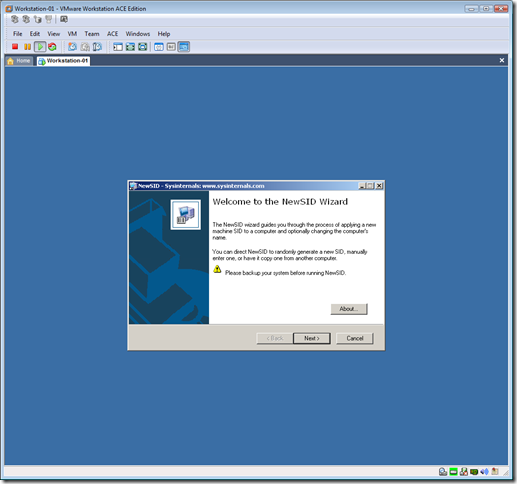Screen dimensions: 517x484
Task: Click the Quick Switch mode icon
Action: pyautogui.click(x=143, y=47)
